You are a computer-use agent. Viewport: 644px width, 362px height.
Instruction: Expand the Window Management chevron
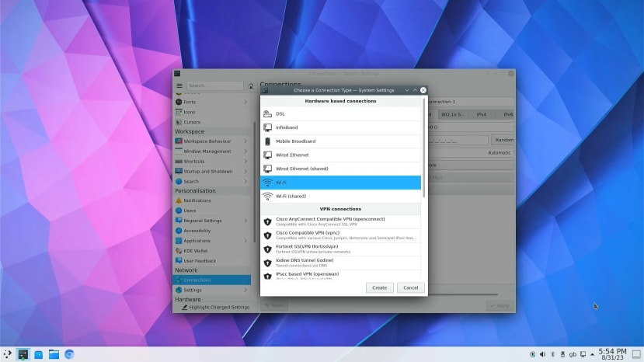[245, 151]
